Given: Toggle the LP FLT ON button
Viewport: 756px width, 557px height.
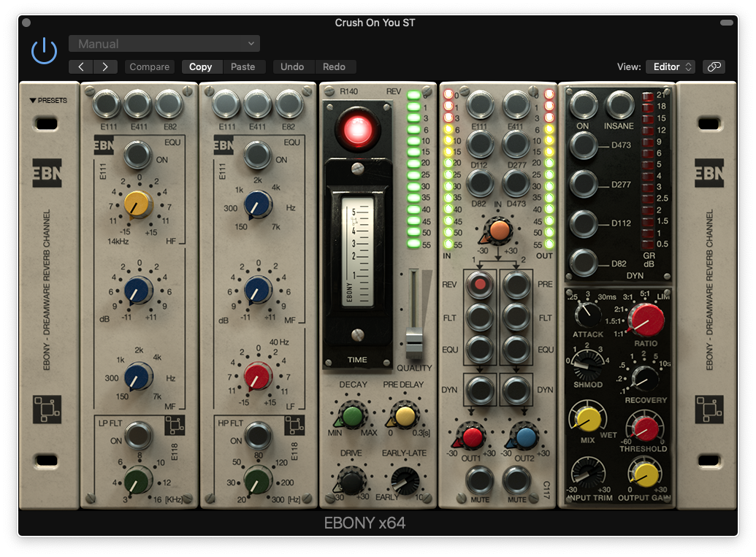Looking at the screenshot, I should tap(138, 435).
